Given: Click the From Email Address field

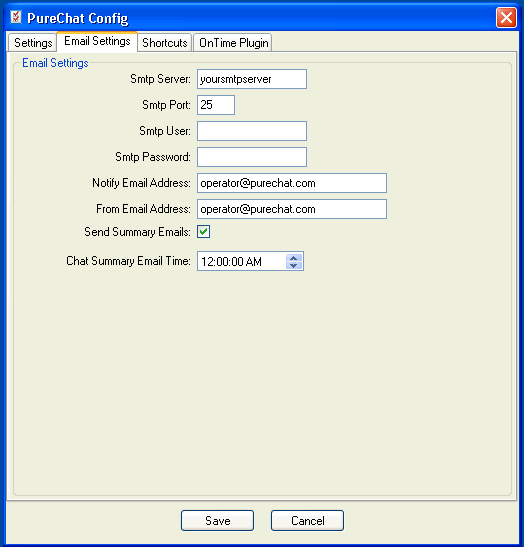Looking at the screenshot, I should tap(292, 209).
